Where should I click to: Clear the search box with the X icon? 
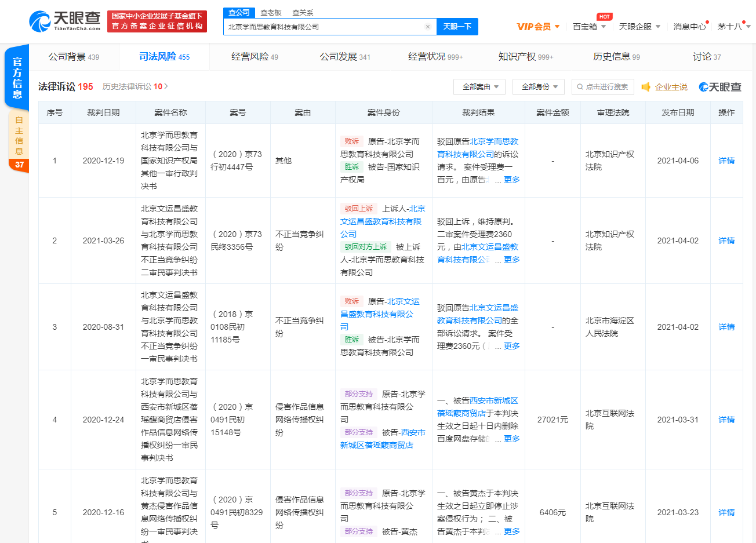pyautogui.click(x=428, y=27)
